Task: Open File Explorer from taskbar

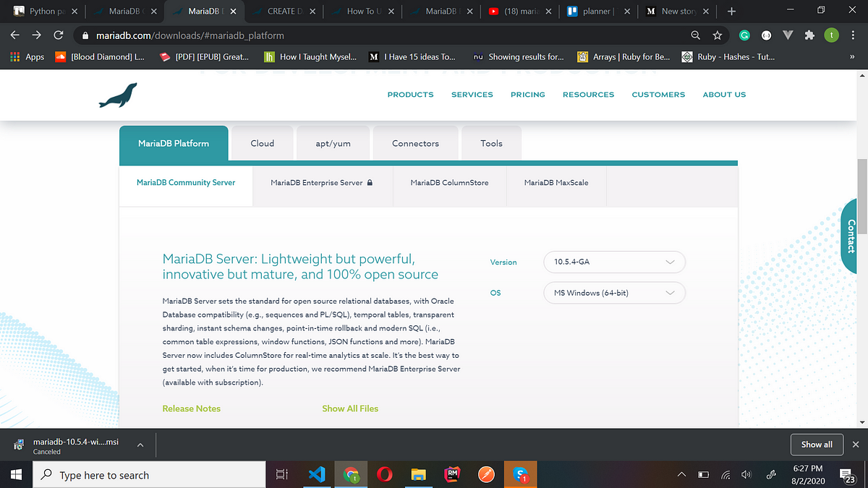Action: 418,475
